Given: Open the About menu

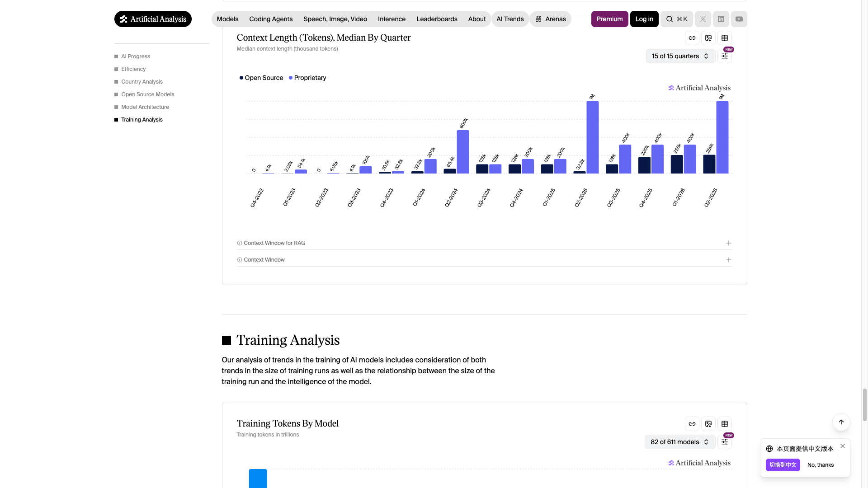Looking at the screenshot, I should tap(476, 19).
